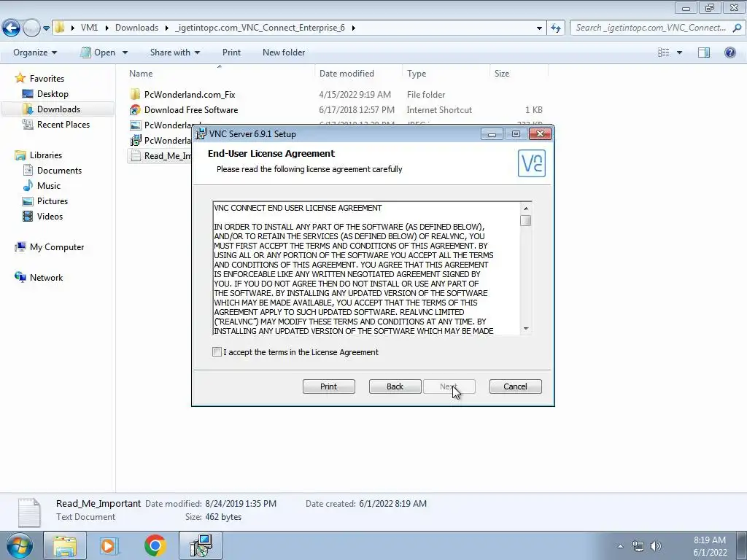
Task: Open Pictures library
Action: point(53,201)
